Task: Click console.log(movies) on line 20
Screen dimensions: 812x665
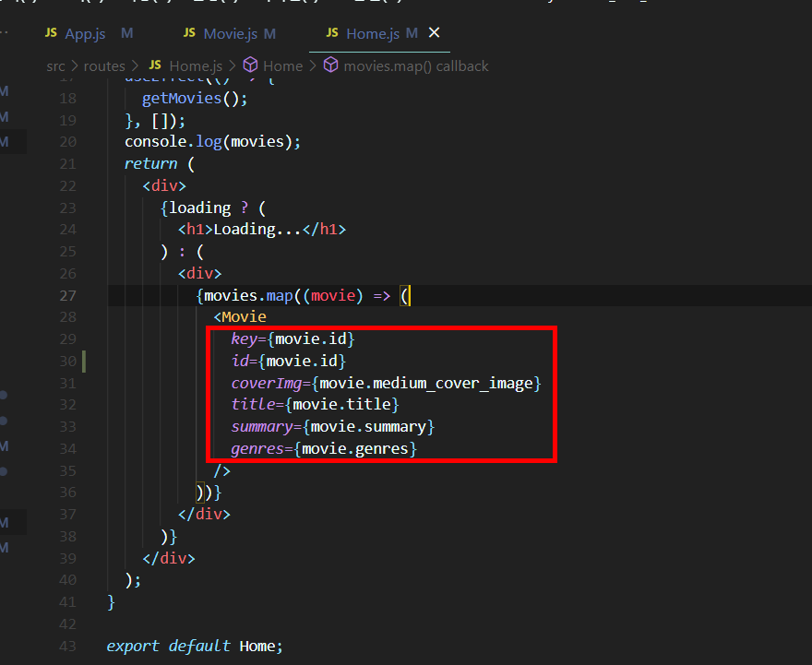Action: tap(212, 142)
